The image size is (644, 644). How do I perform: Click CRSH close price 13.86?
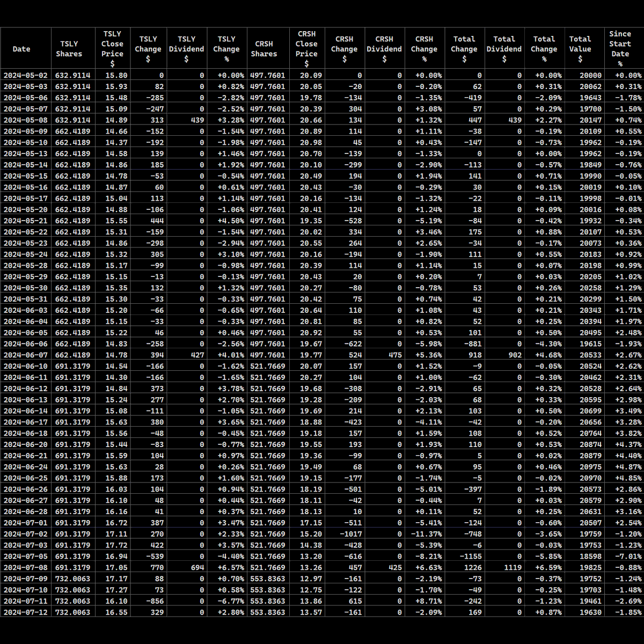click(x=311, y=601)
